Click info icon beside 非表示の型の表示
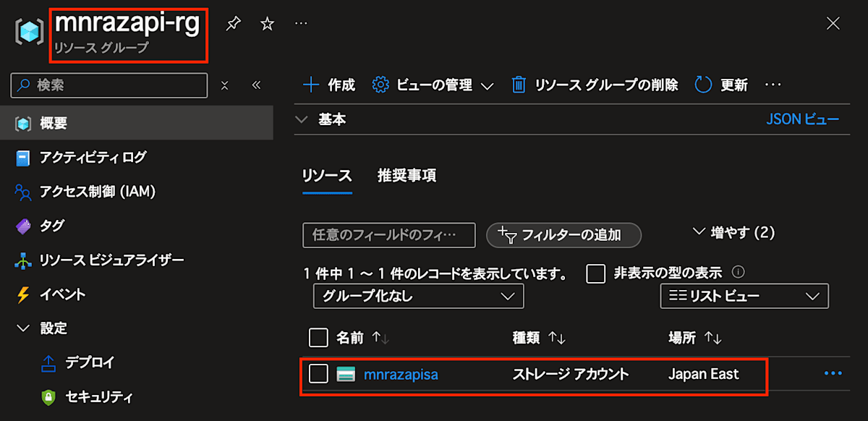 [x=738, y=273]
